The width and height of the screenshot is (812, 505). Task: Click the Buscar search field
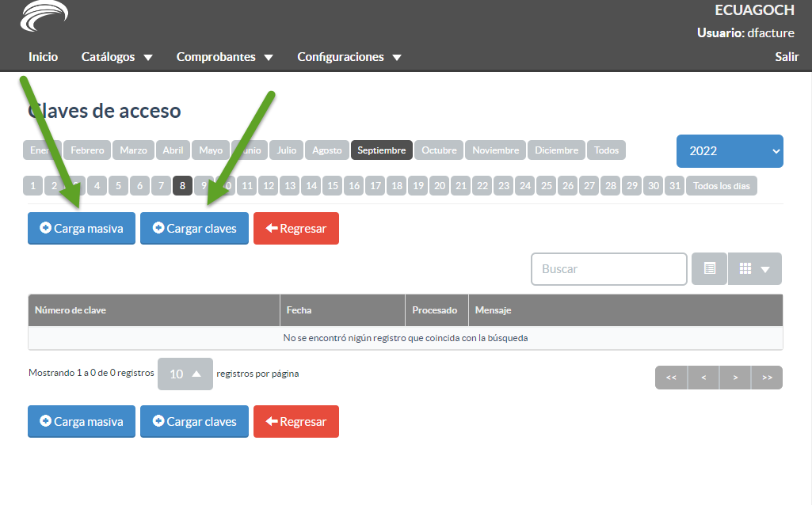(x=608, y=269)
